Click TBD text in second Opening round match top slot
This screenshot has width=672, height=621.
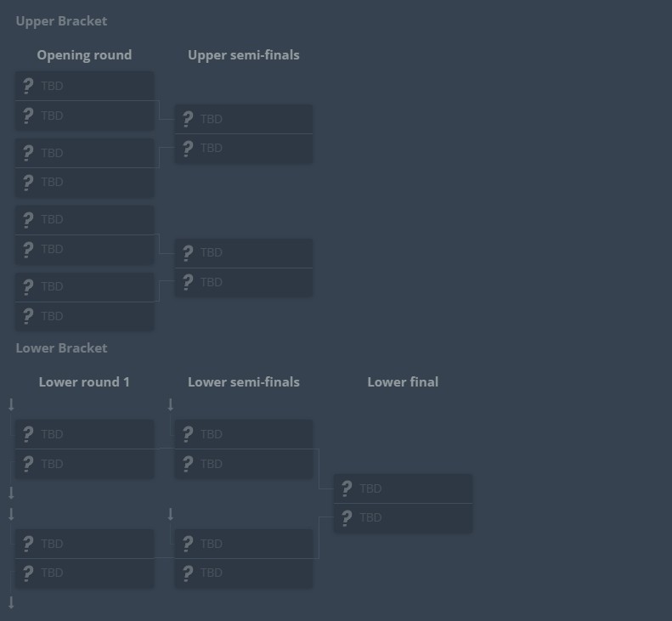click(x=52, y=153)
